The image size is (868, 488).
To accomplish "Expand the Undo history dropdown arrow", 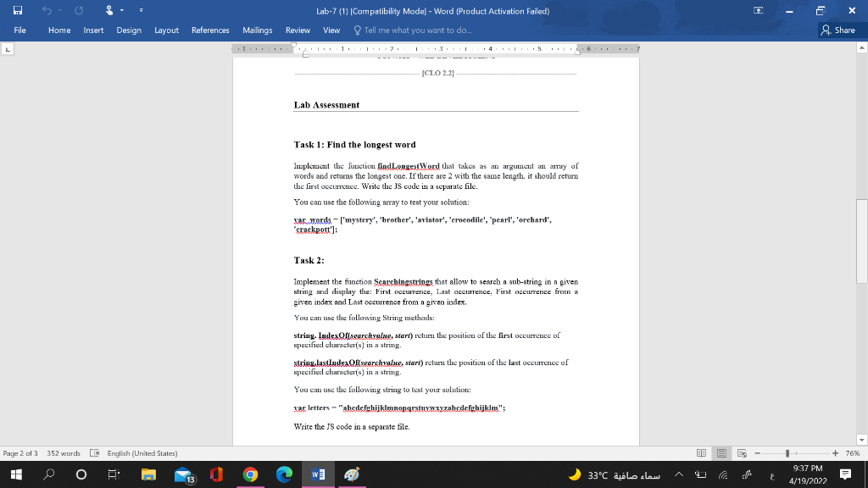I will tap(59, 10).
